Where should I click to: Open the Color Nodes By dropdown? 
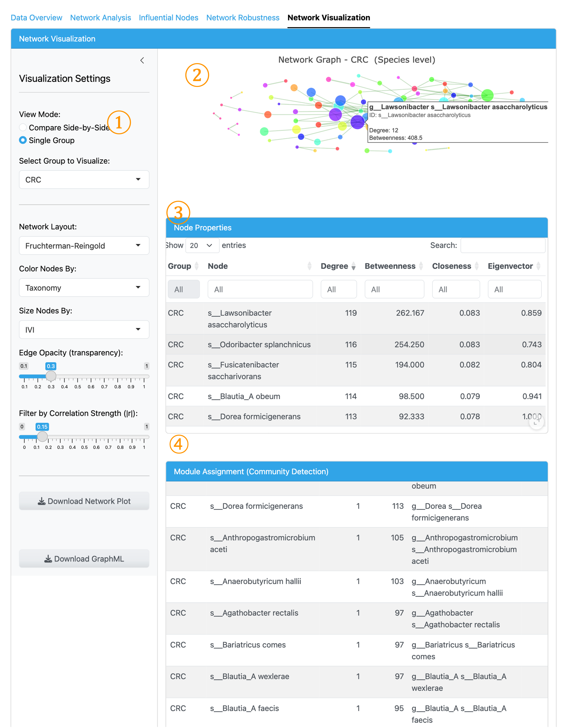(84, 288)
